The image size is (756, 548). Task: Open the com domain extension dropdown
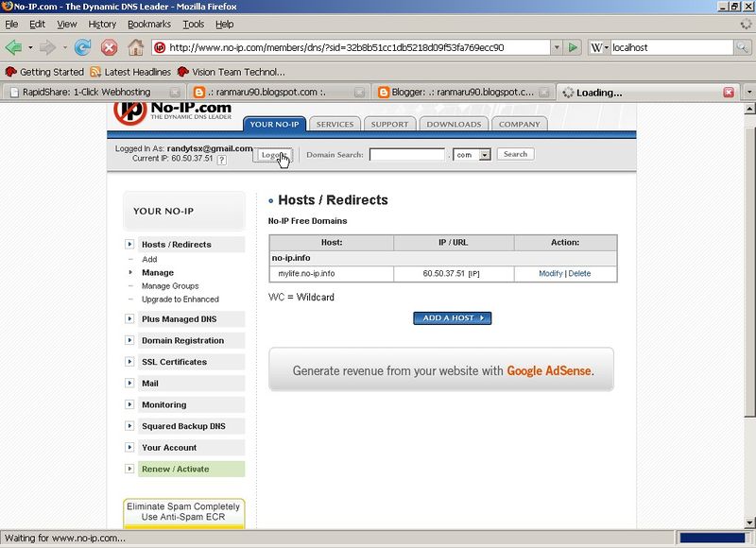pyautogui.click(x=472, y=155)
